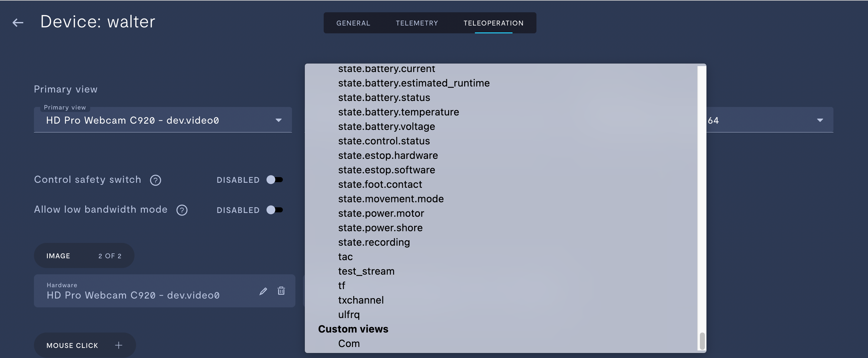Choose state.recording stream option
868x358 pixels.
[374, 242]
